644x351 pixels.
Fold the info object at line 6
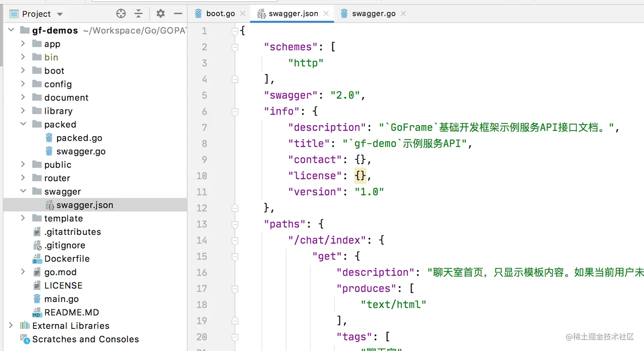click(x=235, y=111)
